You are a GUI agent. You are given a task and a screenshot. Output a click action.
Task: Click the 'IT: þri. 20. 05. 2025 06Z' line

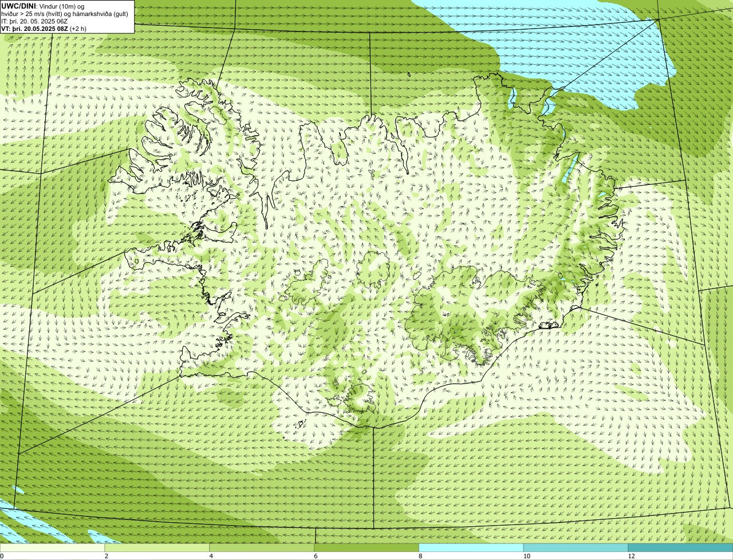click(34, 21)
